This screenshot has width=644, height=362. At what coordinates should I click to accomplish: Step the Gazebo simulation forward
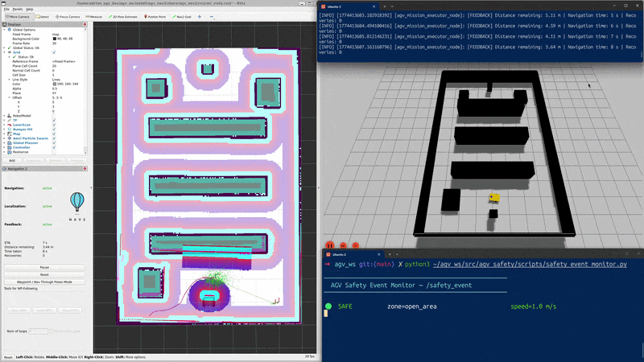[x=343, y=245]
